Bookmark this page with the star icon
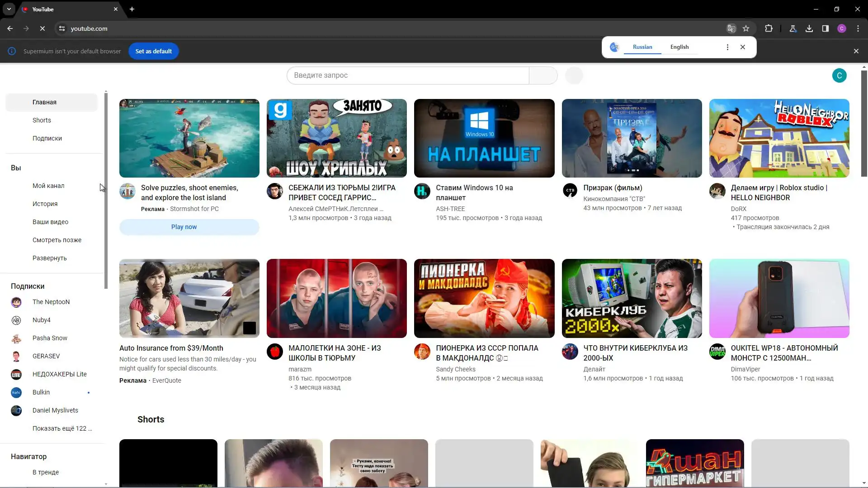The width and height of the screenshot is (868, 488). [746, 28]
